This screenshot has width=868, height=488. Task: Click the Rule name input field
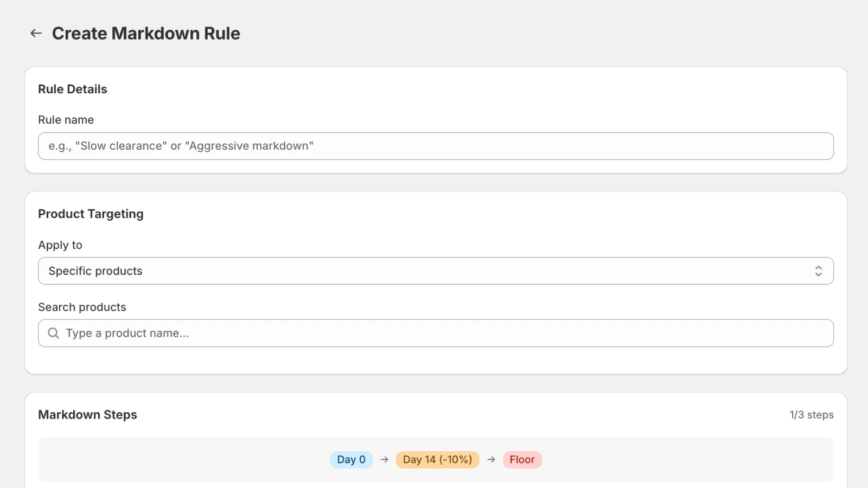[434, 146]
